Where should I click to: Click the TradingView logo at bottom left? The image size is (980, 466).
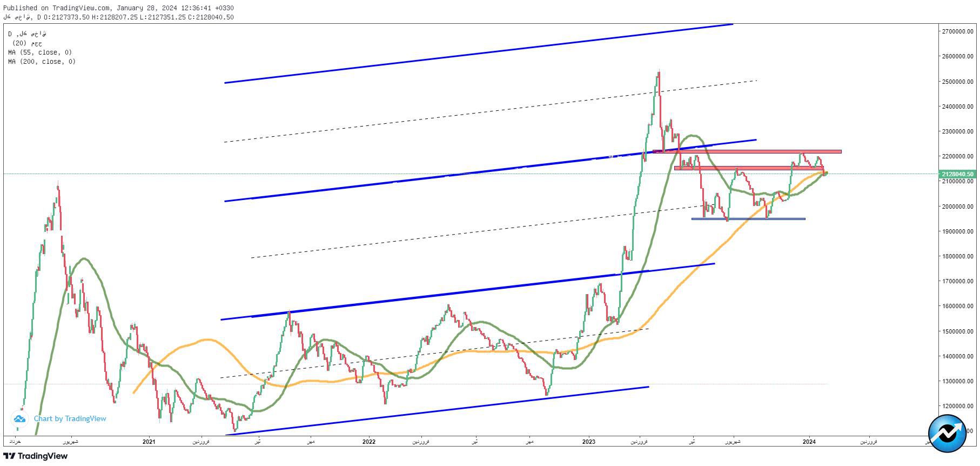tap(36, 456)
